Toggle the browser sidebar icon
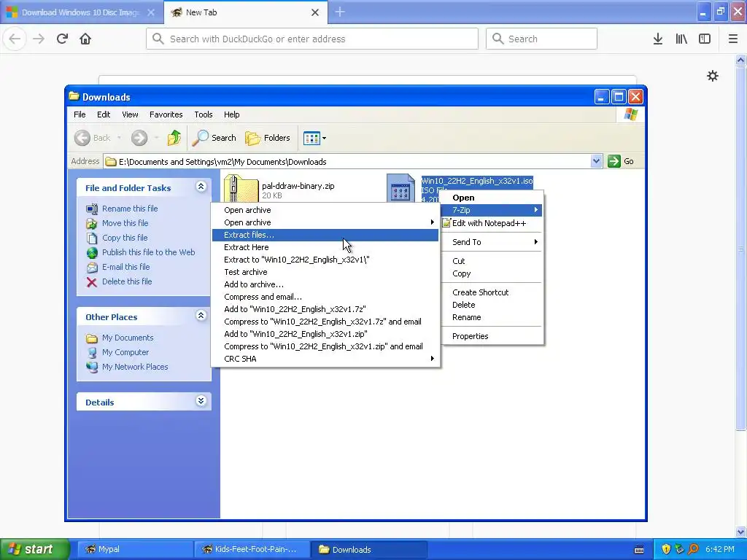Viewport: 747px width, 560px height. click(x=705, y=39)
